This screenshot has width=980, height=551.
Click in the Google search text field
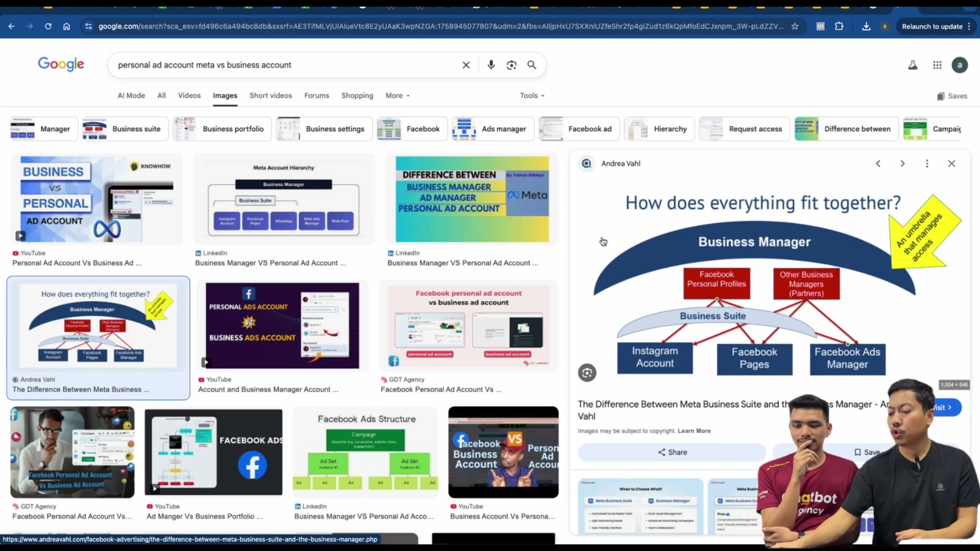(x=286, y=65)
